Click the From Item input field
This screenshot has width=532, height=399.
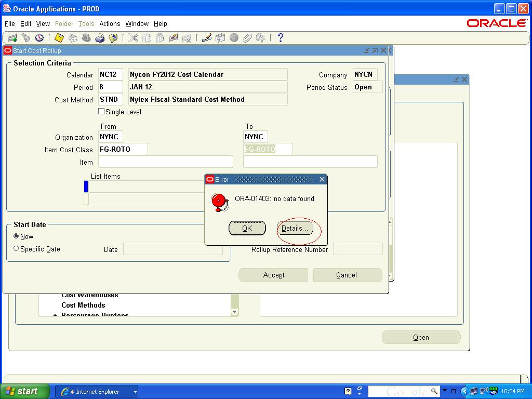pos(165,162)
